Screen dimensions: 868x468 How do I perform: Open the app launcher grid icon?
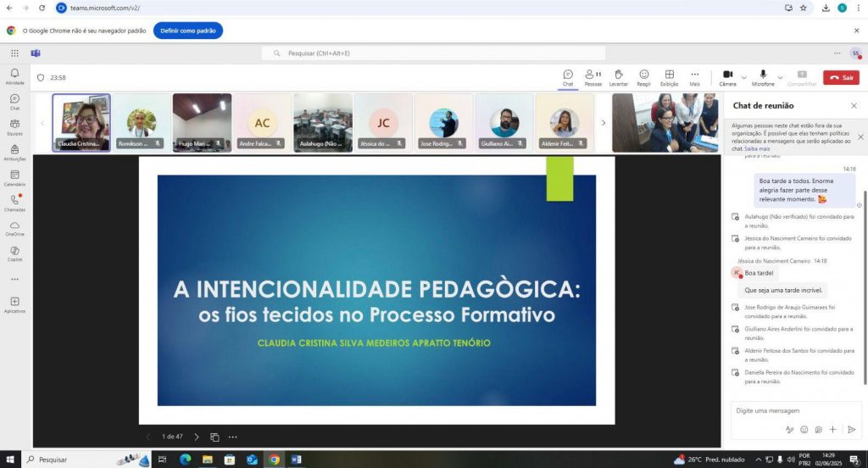click(15, 53)
